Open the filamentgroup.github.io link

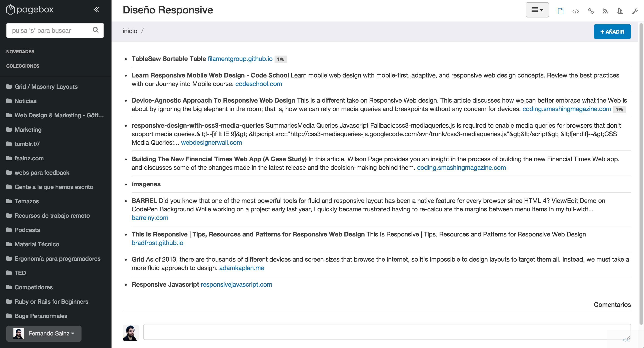click(x=240, y=59)
